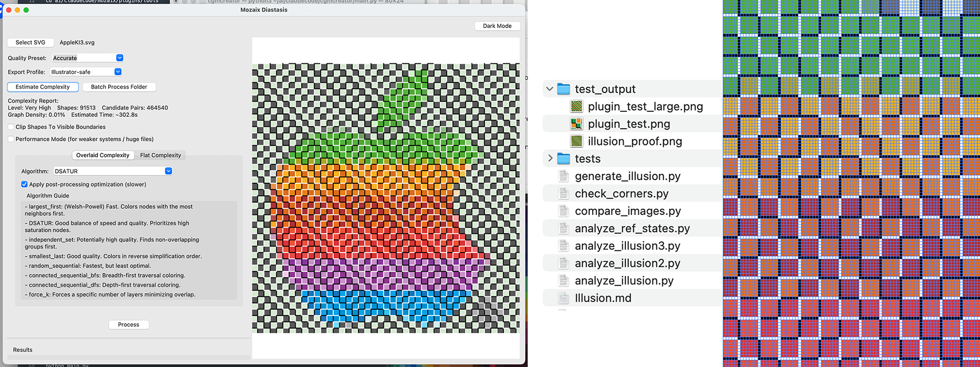Click Batch Process Folder button
980x367 pixels.
coord(119,87)
